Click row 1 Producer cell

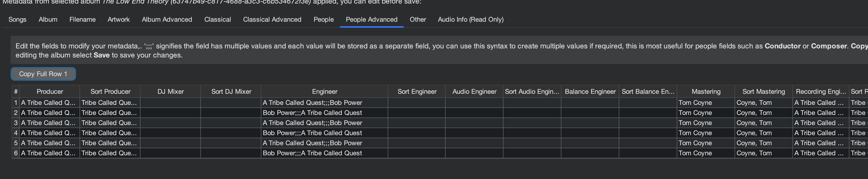tap(50, 103)
